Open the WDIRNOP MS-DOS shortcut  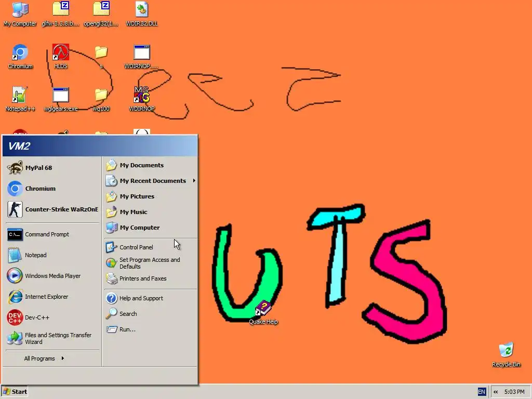click(x=142, y=99)
